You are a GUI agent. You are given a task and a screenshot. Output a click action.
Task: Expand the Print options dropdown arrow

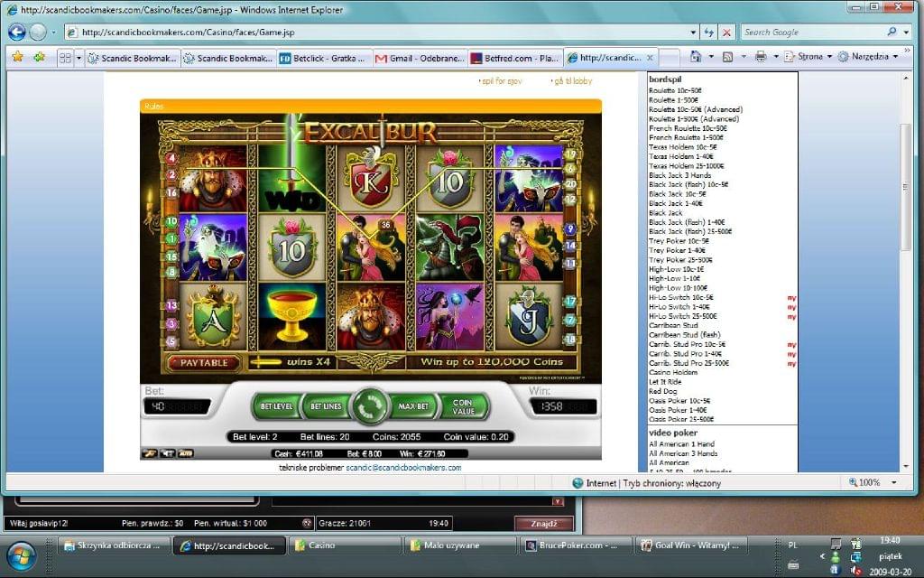click(775, 57)
